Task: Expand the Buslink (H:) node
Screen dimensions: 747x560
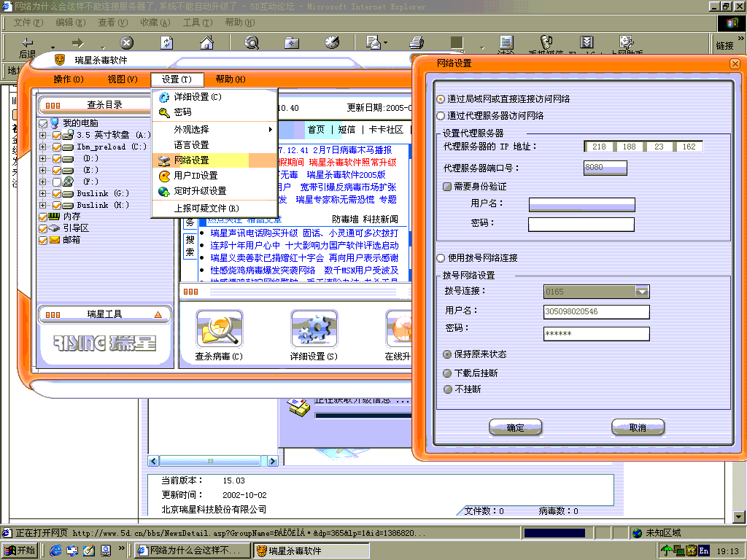Action: [43, 205]
